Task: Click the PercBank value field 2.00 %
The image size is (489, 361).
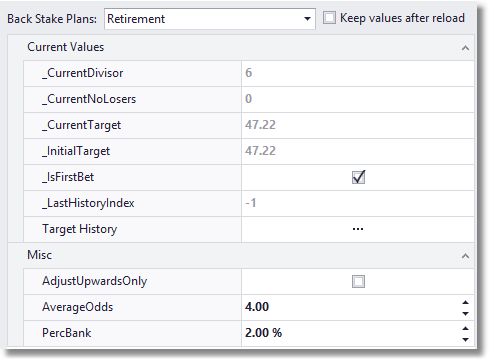Action: [350, 333]
